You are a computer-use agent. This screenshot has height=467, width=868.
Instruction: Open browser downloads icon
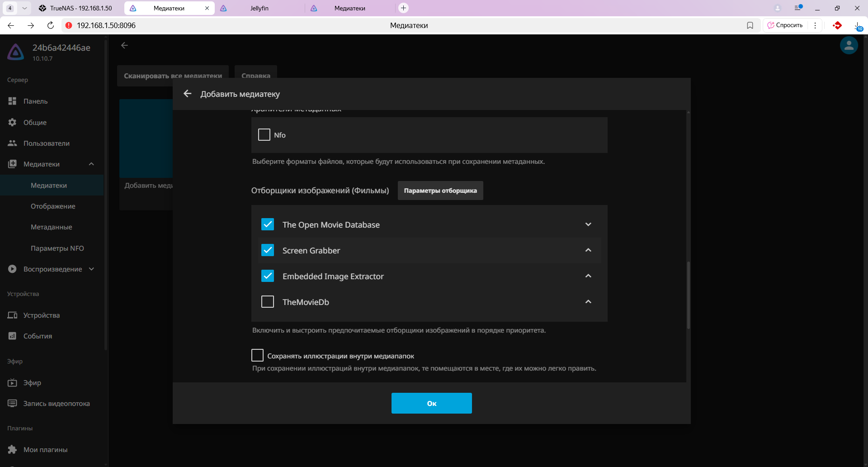tap(857, 26)
